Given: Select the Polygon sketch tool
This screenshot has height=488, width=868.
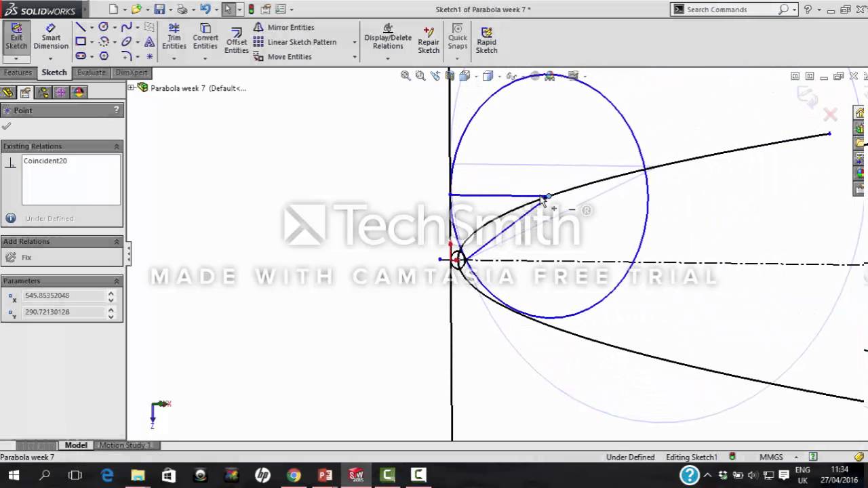Looking at the screenshot, I should coord(104,56).
